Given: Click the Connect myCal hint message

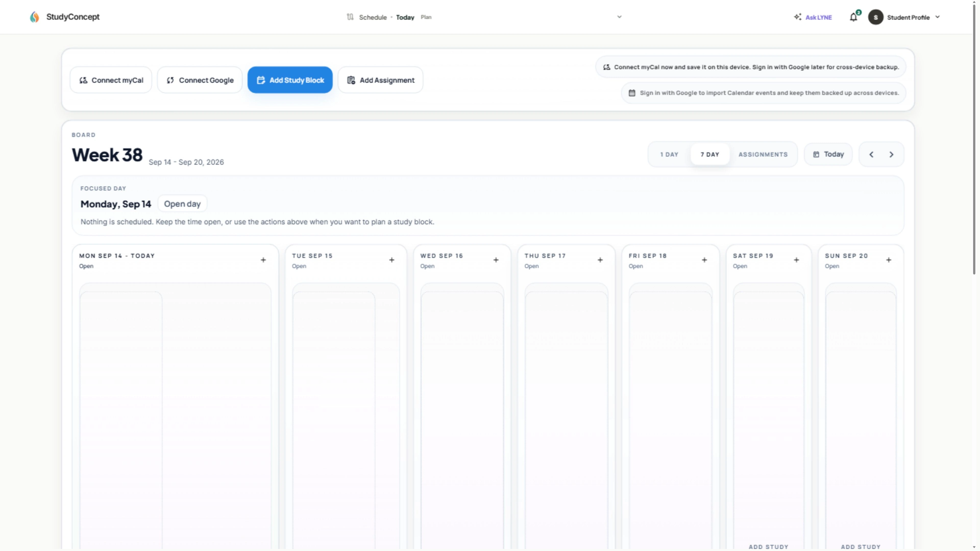Looking at the screenshot, I should (x=751, y=67).
